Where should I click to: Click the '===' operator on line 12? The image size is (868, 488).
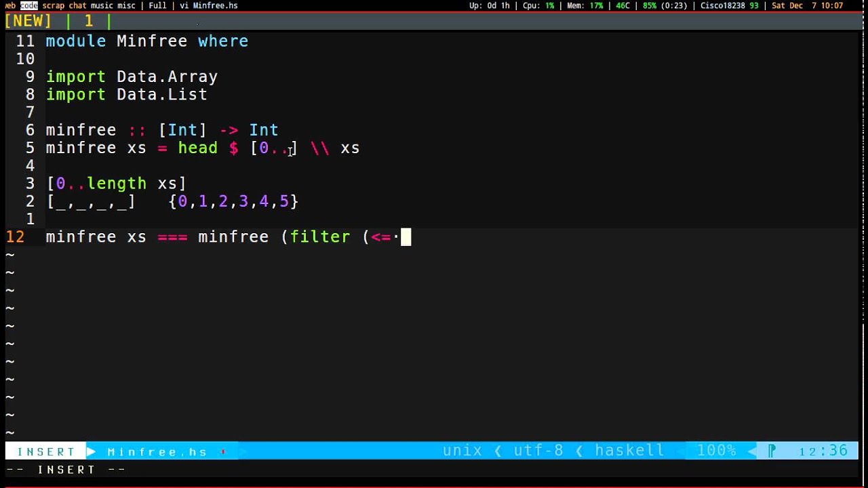(x=172, y=237)
